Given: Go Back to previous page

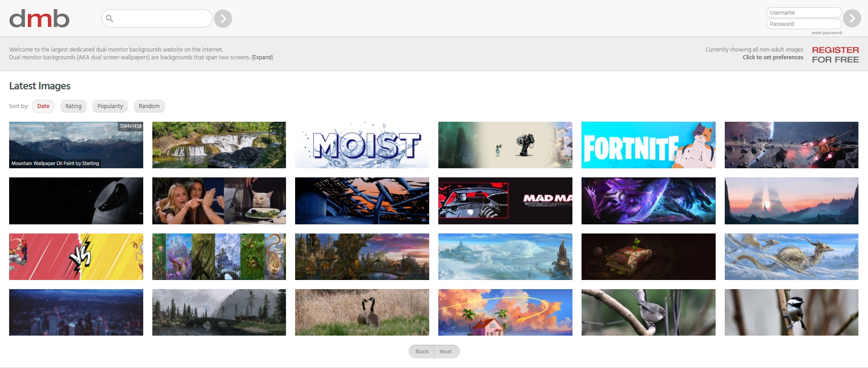Looking at the screenshot, I should pos(422,352).
